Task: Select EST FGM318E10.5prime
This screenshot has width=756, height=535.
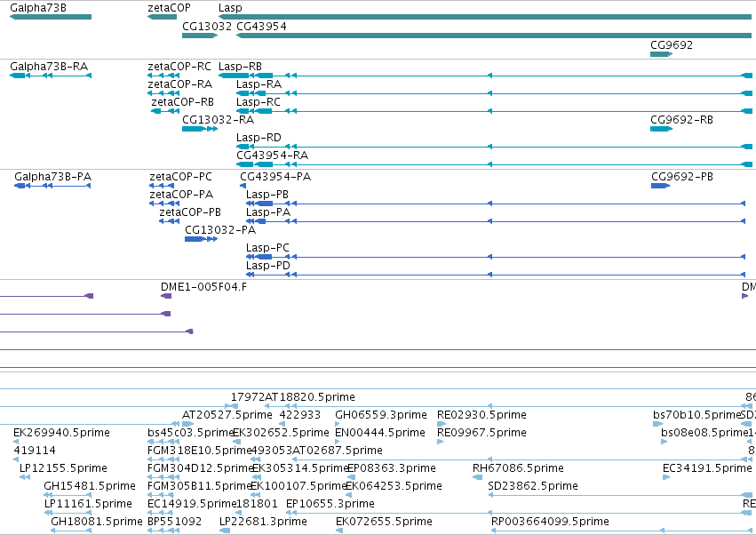Action: coord(163,459)
